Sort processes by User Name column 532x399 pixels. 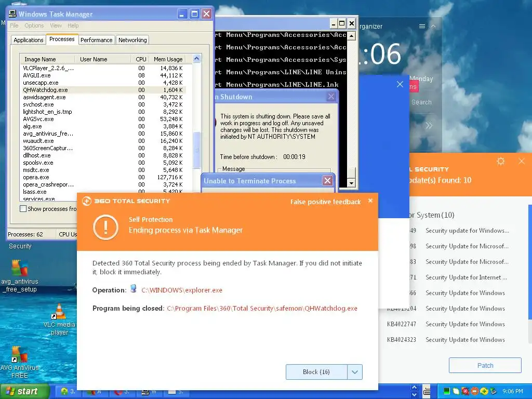point(103,59)
